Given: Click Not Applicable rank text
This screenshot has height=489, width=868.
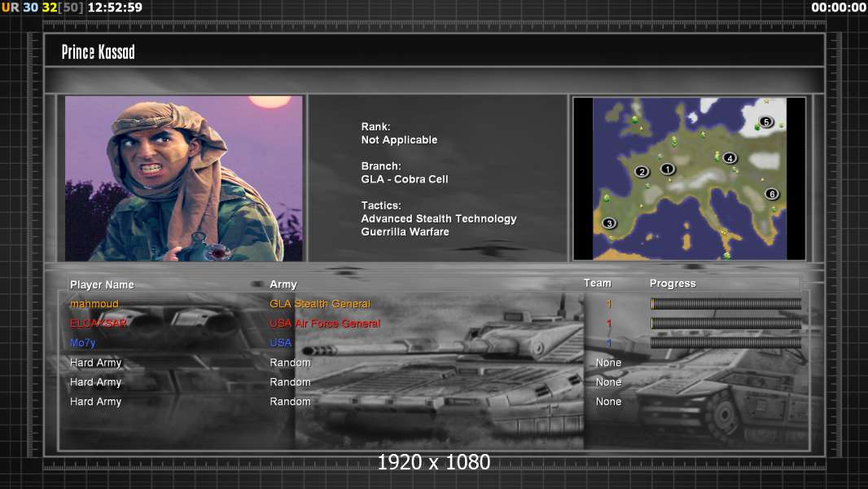Looking at the screenshot, I should (399, 140).
